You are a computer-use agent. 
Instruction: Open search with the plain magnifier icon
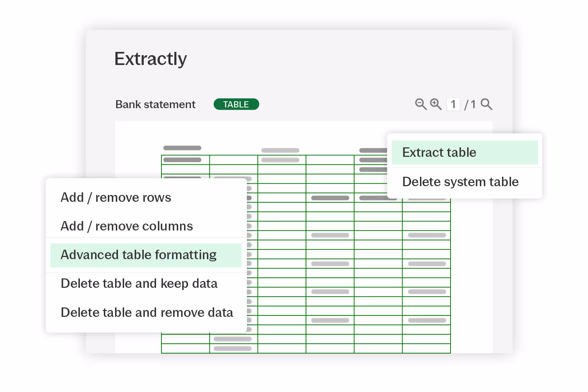(486, 104)
